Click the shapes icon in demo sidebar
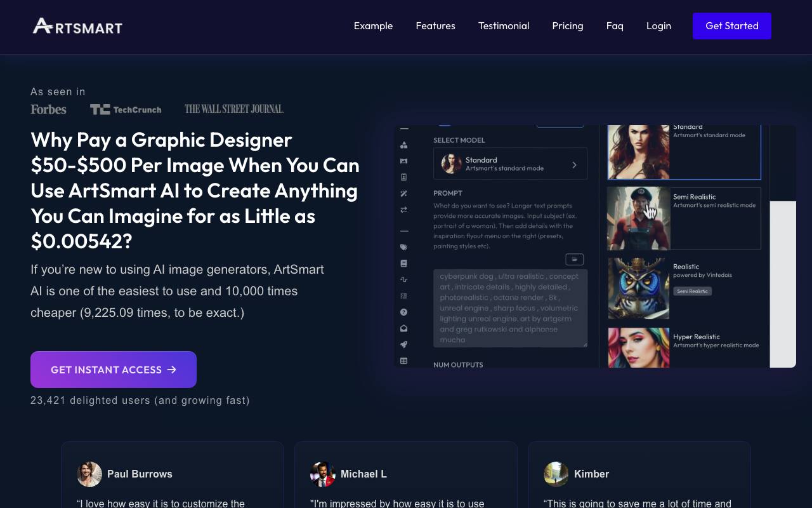 tap(404, 145)
